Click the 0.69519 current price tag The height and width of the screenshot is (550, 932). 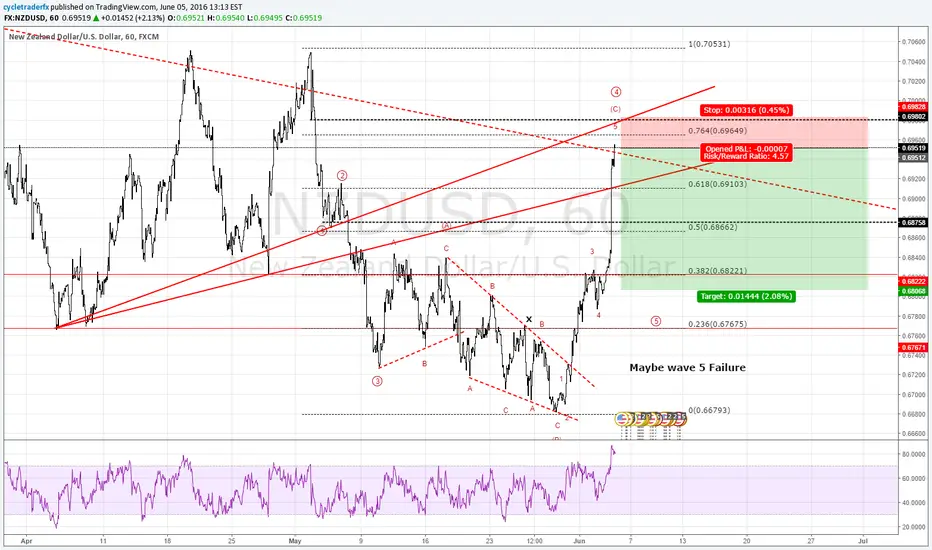tap(914, 148)
